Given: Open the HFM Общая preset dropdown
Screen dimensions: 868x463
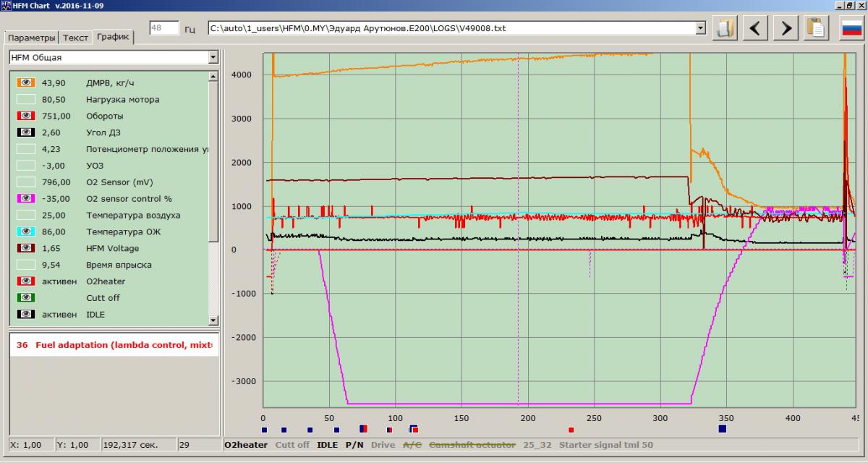Looking at the screenshot, I should (213, 57).
